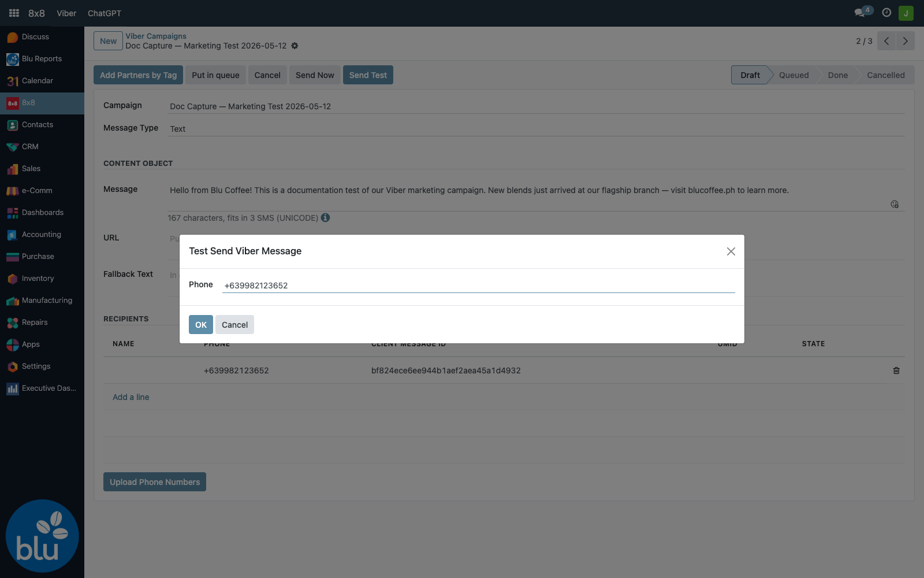
Task: Edit the Campaign name field
Action: coord(536,106)
